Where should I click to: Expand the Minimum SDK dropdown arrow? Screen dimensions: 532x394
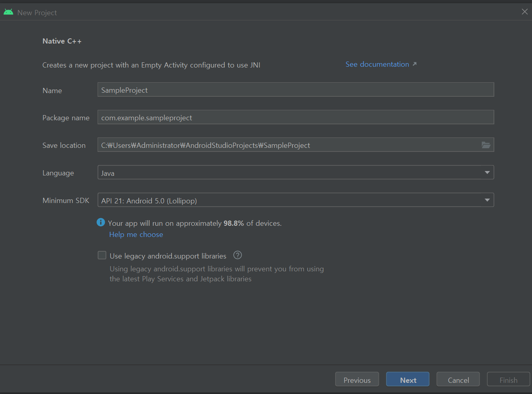(x=487, y=200)
